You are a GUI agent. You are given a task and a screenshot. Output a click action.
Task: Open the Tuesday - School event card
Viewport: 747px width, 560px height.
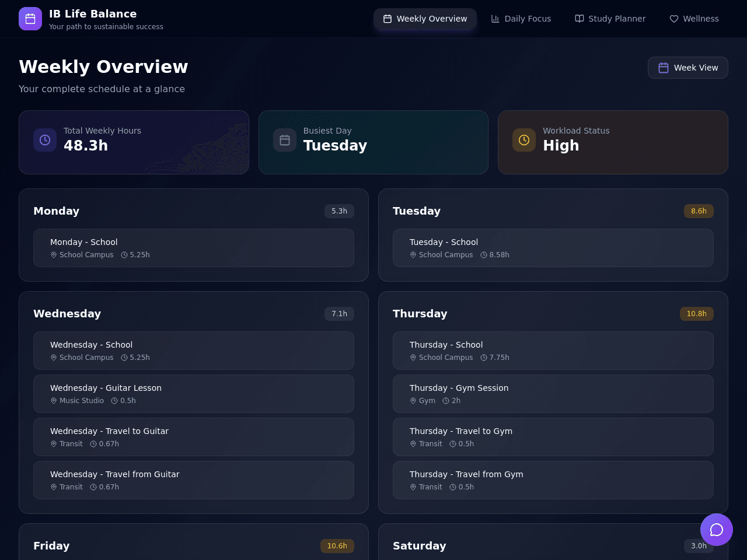553,248
